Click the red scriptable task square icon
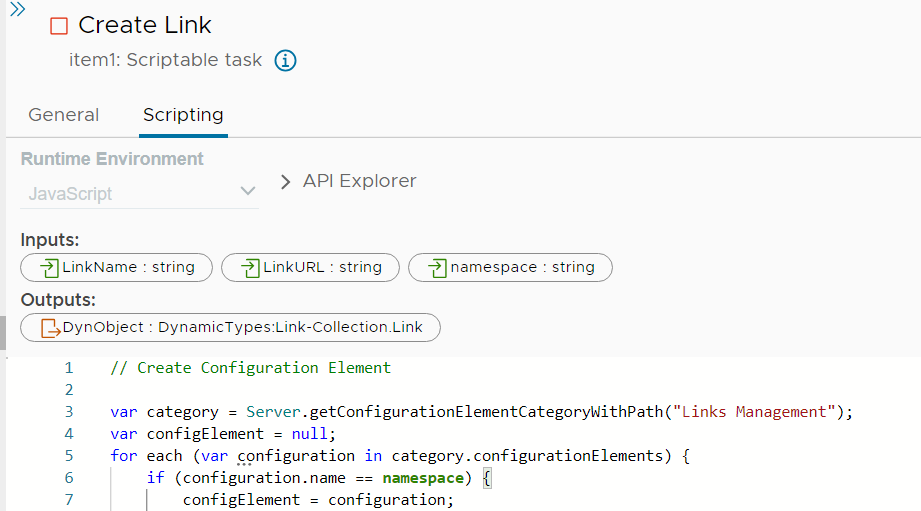Image resolution: width=921 pixels, height=511 pixels. (58, 26)
